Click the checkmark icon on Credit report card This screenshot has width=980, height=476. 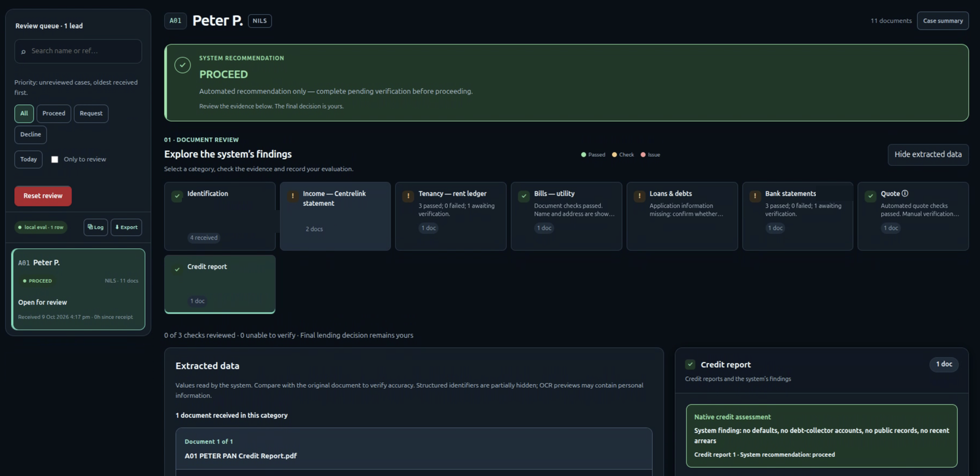177,269
